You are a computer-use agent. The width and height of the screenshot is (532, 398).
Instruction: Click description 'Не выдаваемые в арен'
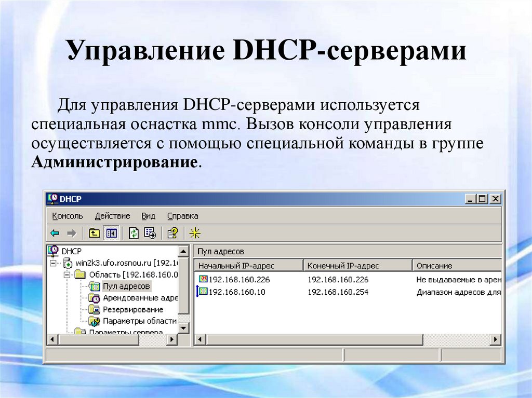pos(459,279)
